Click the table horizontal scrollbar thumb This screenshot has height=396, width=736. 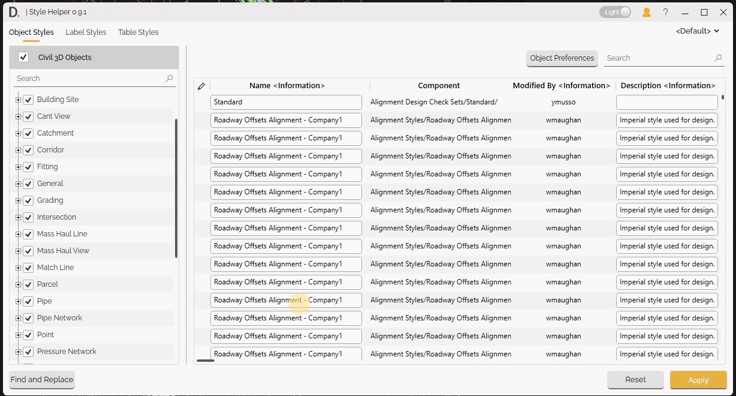[x=206, y=360]
